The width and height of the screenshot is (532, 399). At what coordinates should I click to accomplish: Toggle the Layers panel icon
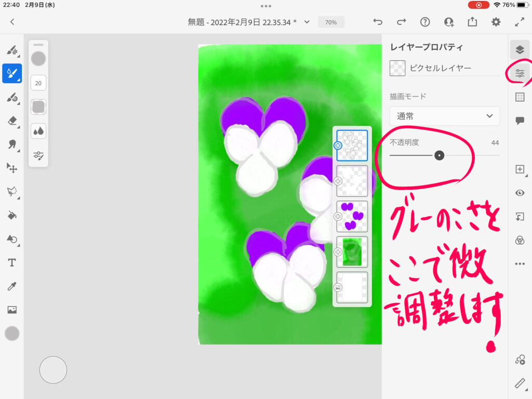520,49
